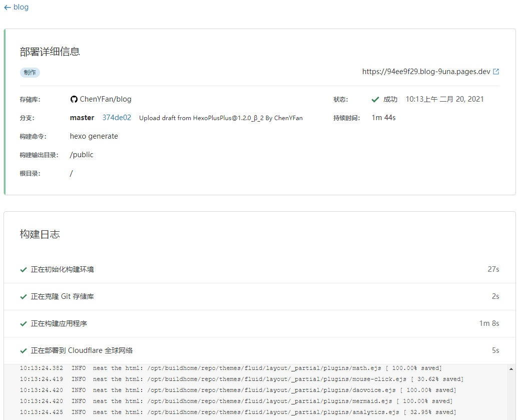
Task: Click the 制作 environment badge
Action: (x=30, y=73)
